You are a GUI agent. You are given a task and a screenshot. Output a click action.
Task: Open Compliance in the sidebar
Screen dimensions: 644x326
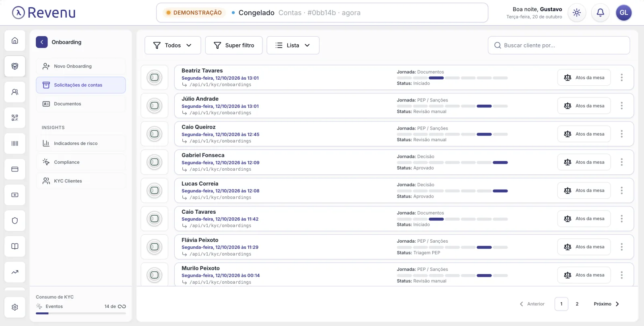(x=80, y=162)
